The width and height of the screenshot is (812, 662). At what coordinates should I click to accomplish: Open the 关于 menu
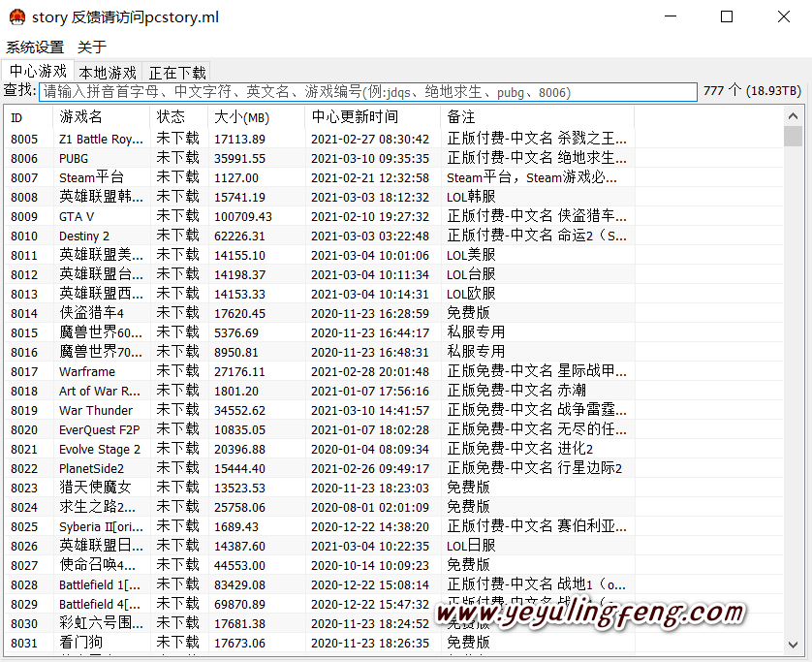coord(92,47)
